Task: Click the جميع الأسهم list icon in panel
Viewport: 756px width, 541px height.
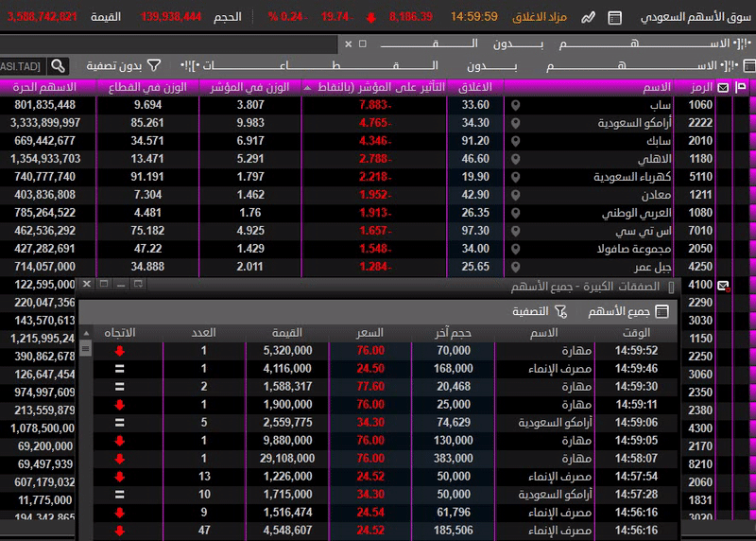Action: coord(661,311)
